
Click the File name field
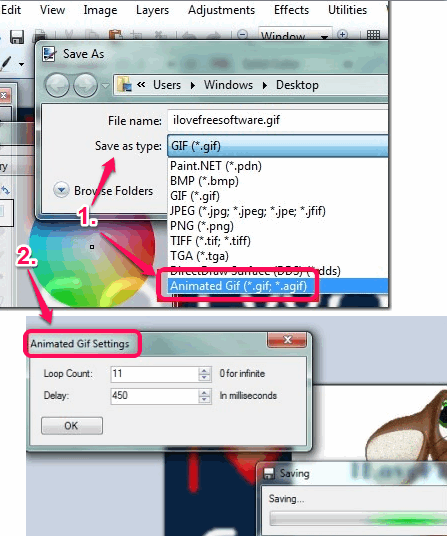click(277, 120)
